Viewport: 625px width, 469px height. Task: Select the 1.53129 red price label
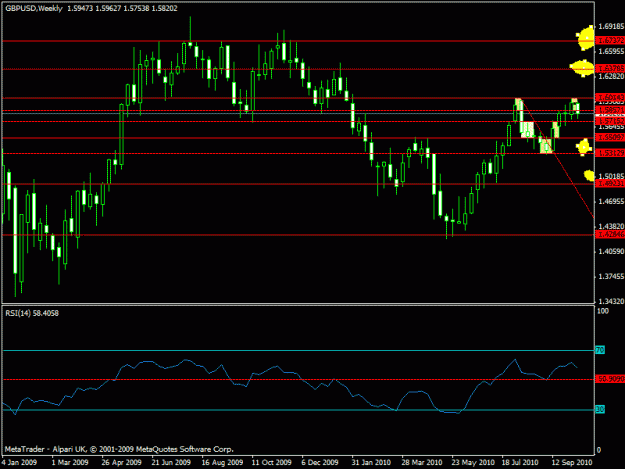(610, 153)
